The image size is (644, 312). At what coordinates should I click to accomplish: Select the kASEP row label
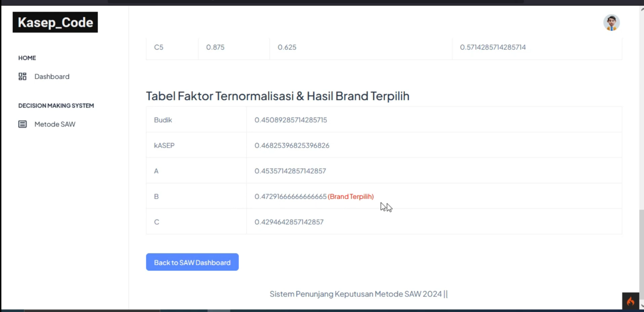[164, 145]
